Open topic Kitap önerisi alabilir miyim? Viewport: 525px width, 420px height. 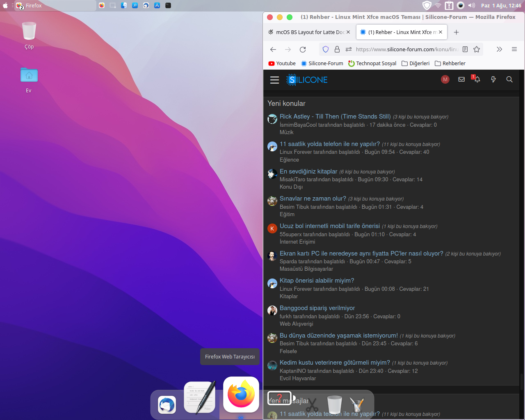coord(317,281)
